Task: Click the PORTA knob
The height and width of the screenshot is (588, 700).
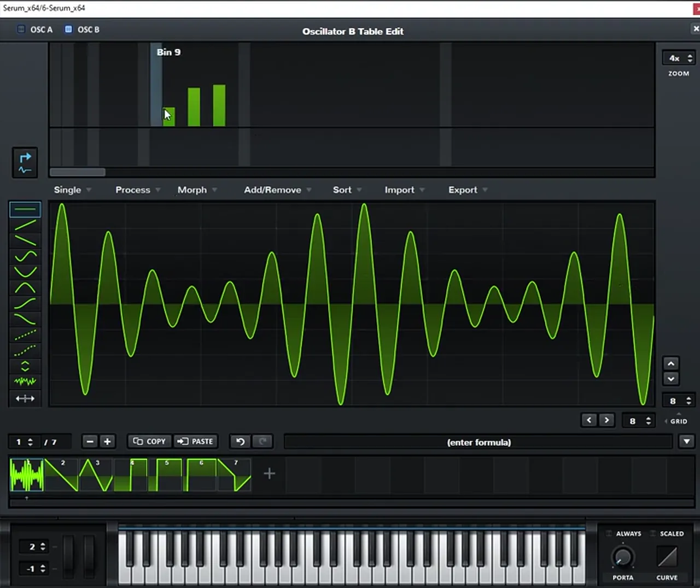Action: pyautogui.click(x=622, y=557)
